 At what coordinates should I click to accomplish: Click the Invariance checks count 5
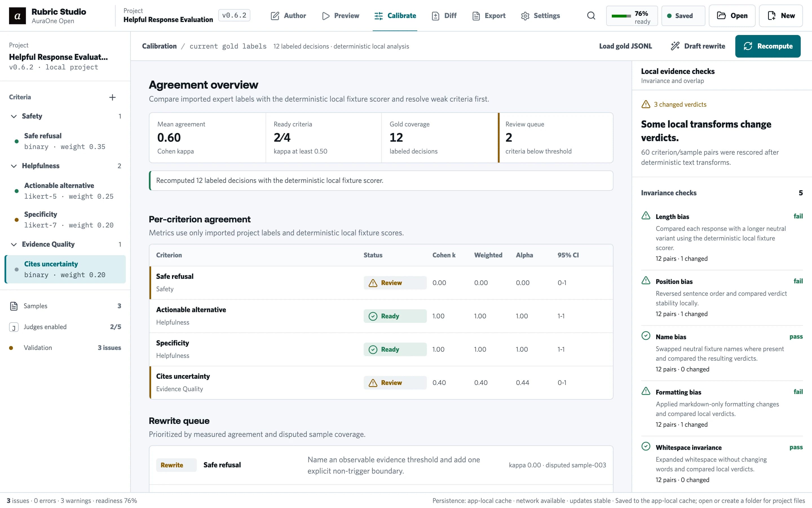pos(801,193)
